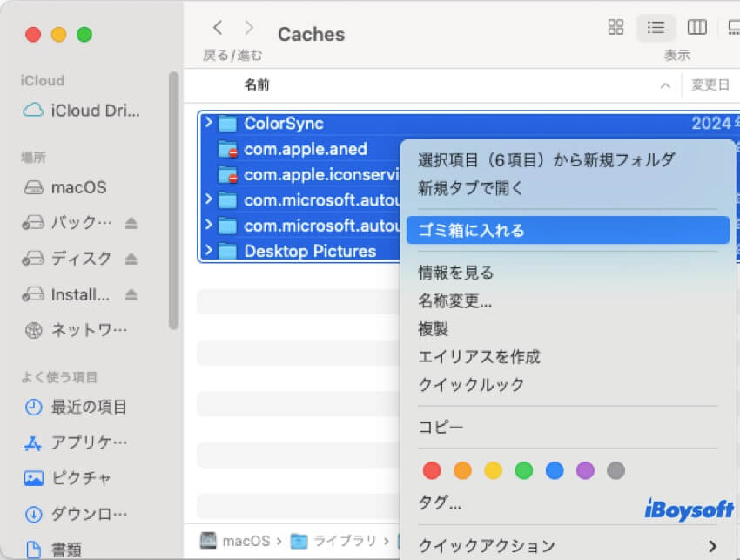The height and width of the screenshot is (560, 740).
Task: Expand the ColorSync folder
Action: (210, 123)
